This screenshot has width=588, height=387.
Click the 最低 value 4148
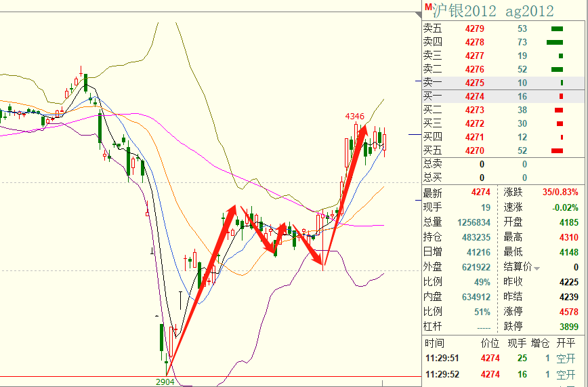coord(569,252)
